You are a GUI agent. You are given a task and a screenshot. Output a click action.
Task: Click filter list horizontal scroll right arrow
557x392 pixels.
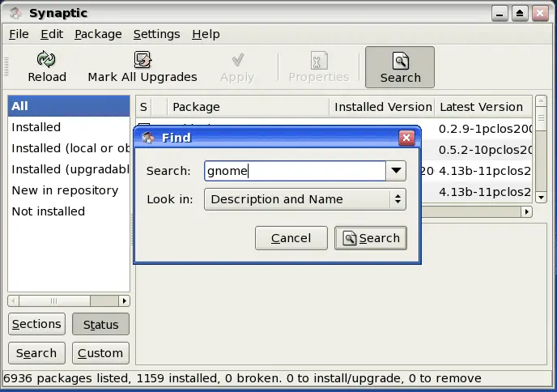124,301
